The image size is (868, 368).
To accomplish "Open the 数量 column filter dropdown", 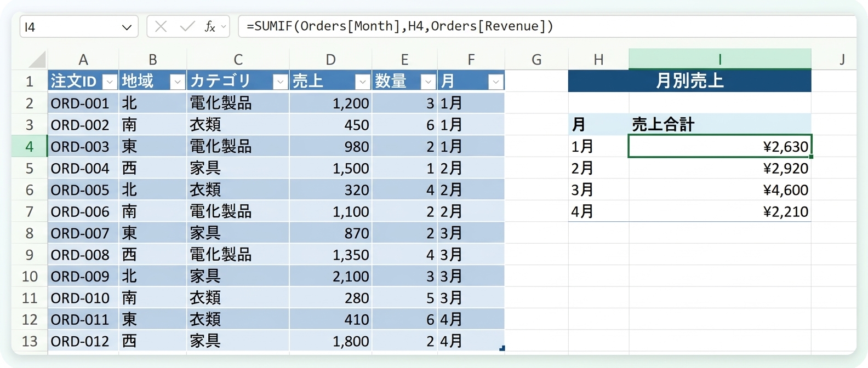I will click(428, 82).
